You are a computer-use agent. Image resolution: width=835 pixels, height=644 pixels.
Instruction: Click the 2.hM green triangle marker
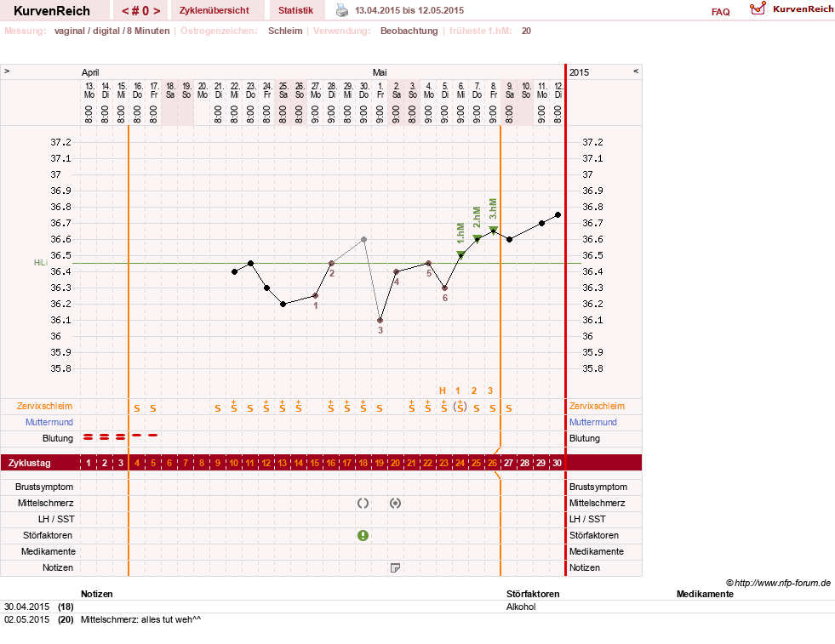pos(478,239)
